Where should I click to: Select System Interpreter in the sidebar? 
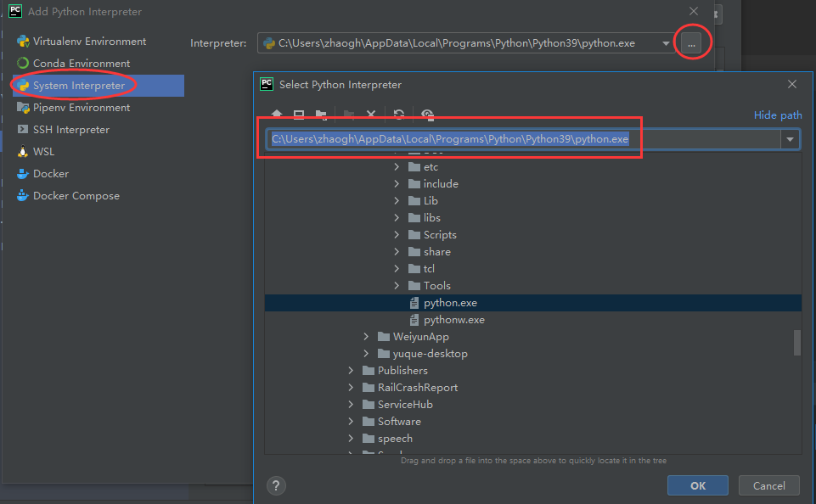pos(98,86)
